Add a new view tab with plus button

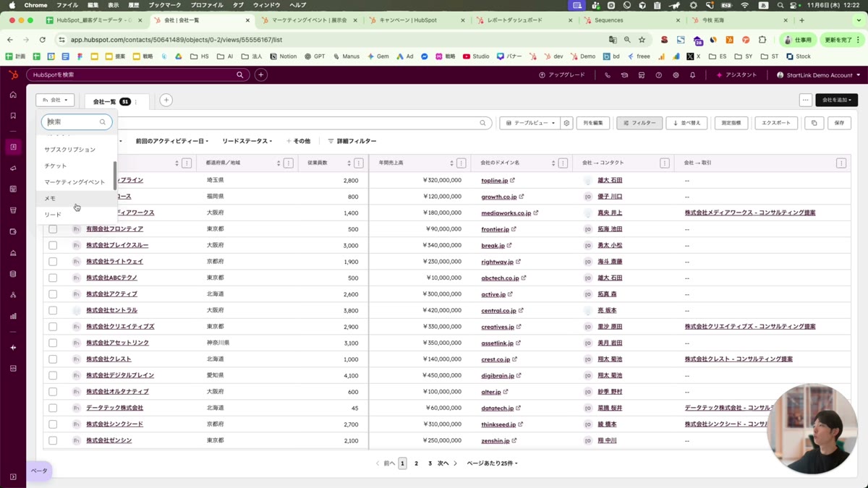(166, 100)
